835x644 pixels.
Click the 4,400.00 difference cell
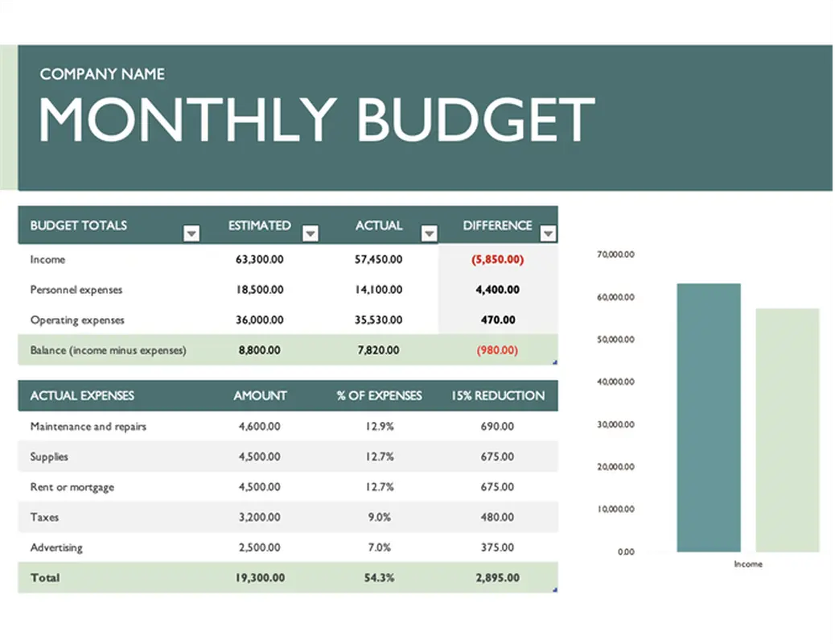[x=497, y=290]
